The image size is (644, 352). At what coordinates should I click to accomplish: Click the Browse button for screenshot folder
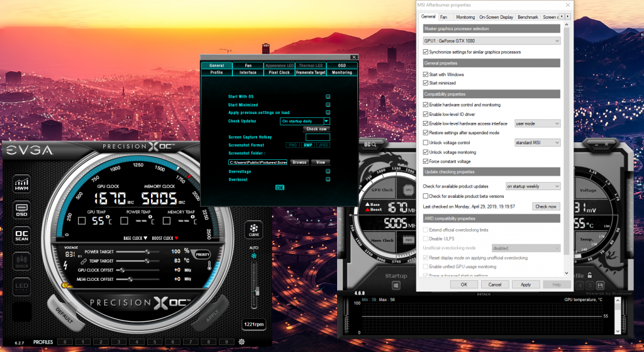[x=299, y=162]
